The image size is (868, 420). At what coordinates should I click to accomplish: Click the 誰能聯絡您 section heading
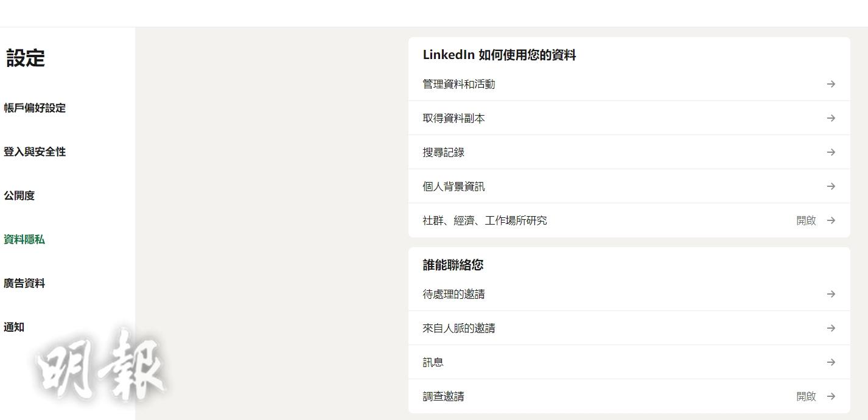tap(453, 265)
